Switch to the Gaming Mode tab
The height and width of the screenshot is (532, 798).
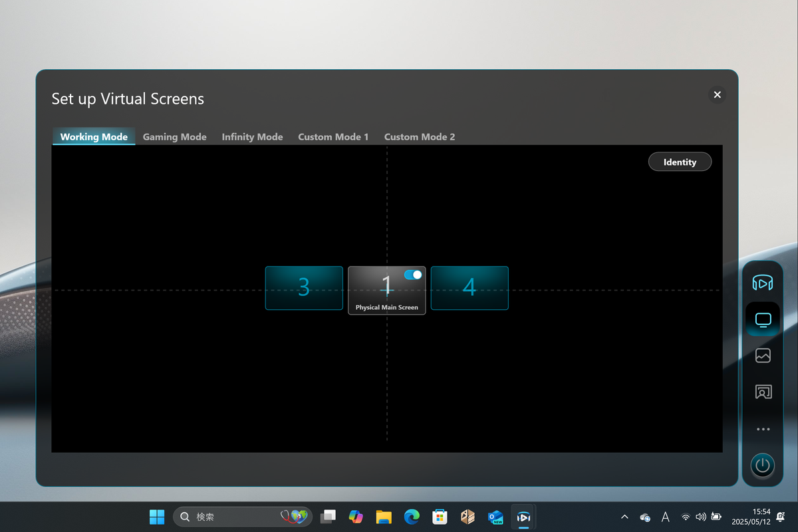pos(174,137)
